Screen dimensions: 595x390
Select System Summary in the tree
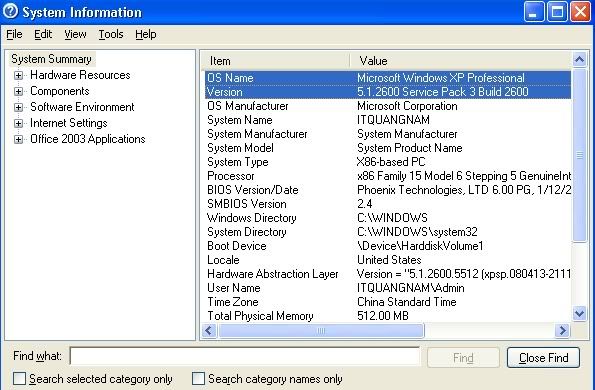click(52, 59)
